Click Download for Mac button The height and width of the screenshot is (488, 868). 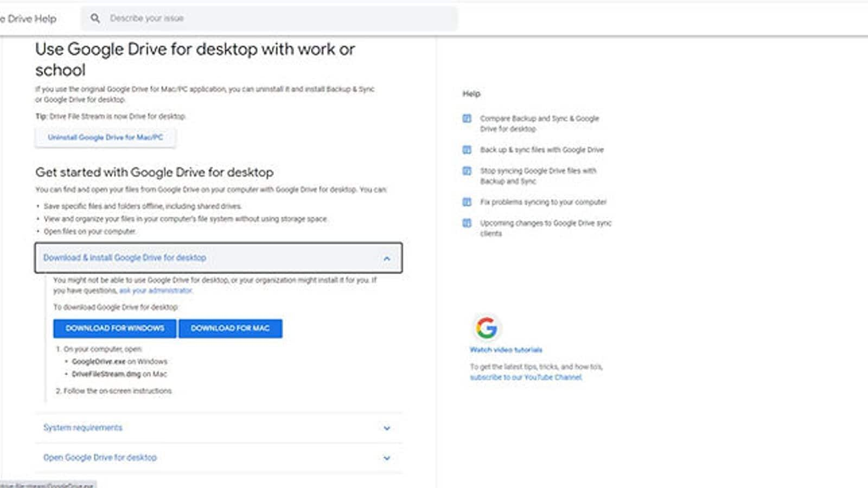pos(230,329)
